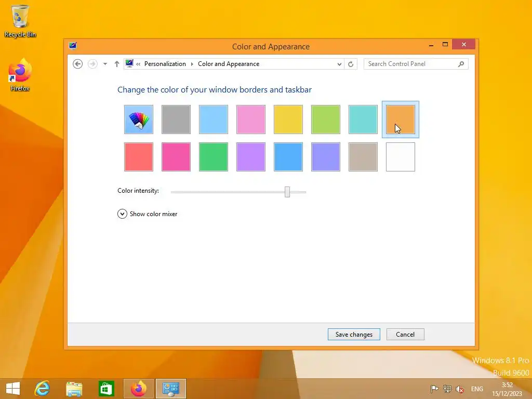
Task: Launch Internet Explorer from taskbar
Action: coord(43,389)
